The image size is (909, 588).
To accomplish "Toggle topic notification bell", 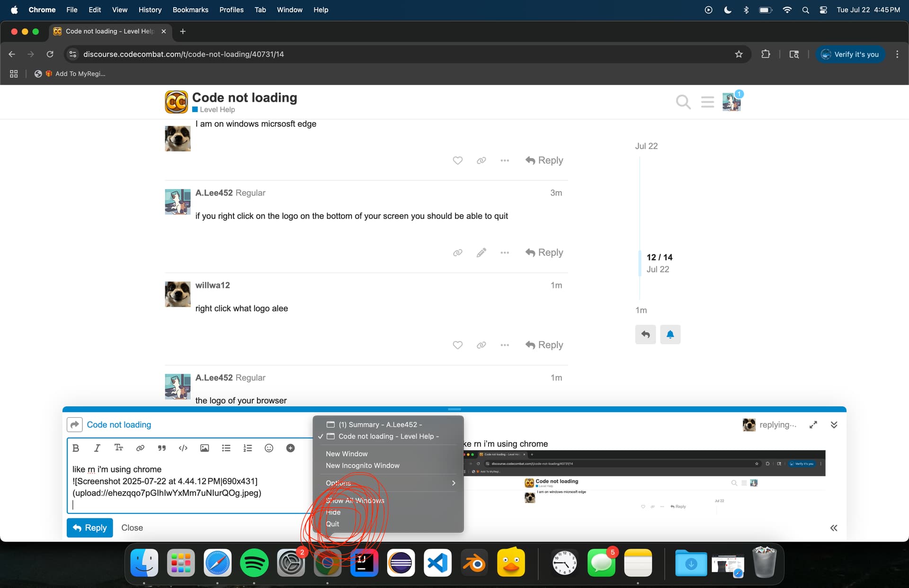I will point(670,334).
